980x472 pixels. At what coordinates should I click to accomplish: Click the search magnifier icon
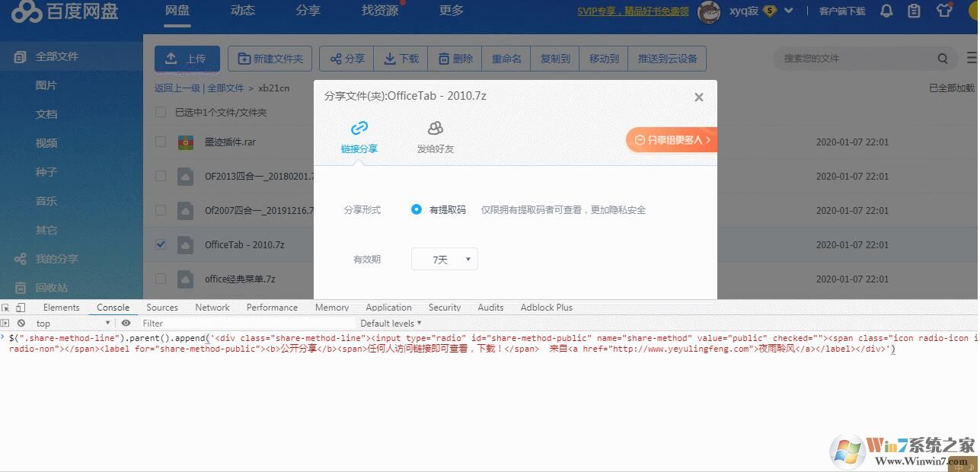pyautogui.click(x=943, y=58)
